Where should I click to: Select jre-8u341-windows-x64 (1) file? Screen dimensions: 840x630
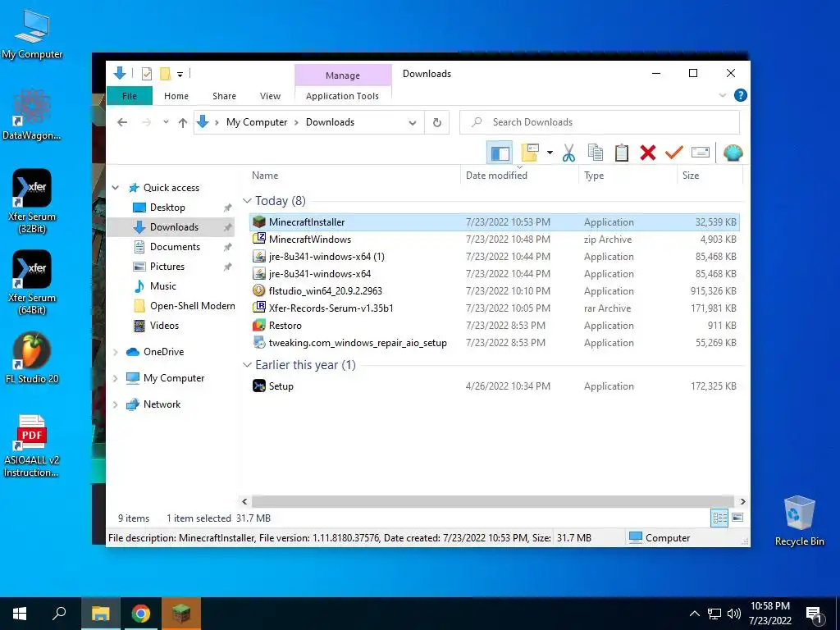[x=495, y=257]
